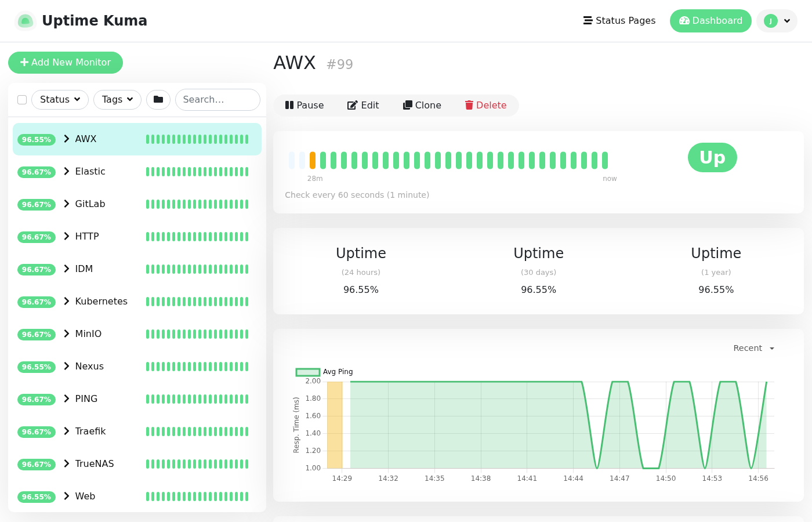The height and width of the screenshot is (522, 812).
Task: Click the Uptime Kuma logo icon
Action: point(25,21)
